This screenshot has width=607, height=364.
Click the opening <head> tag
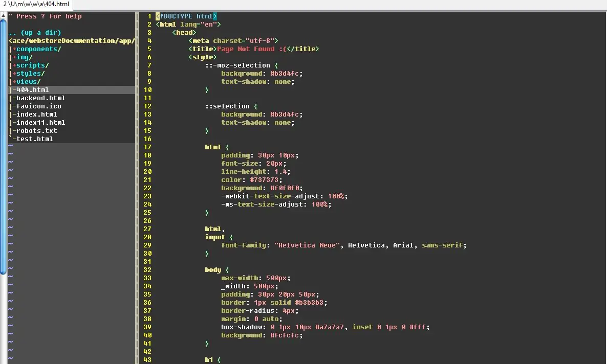tap(184, 33)
